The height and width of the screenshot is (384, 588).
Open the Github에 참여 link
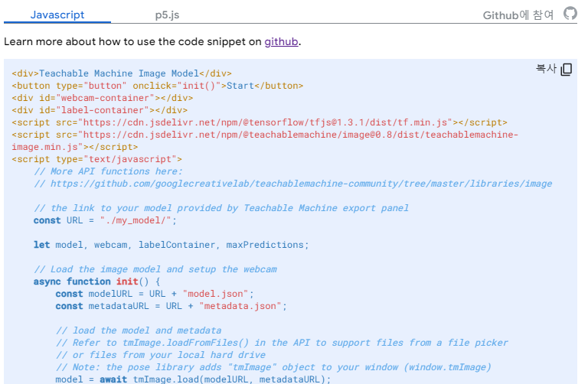tap(518, 15)
